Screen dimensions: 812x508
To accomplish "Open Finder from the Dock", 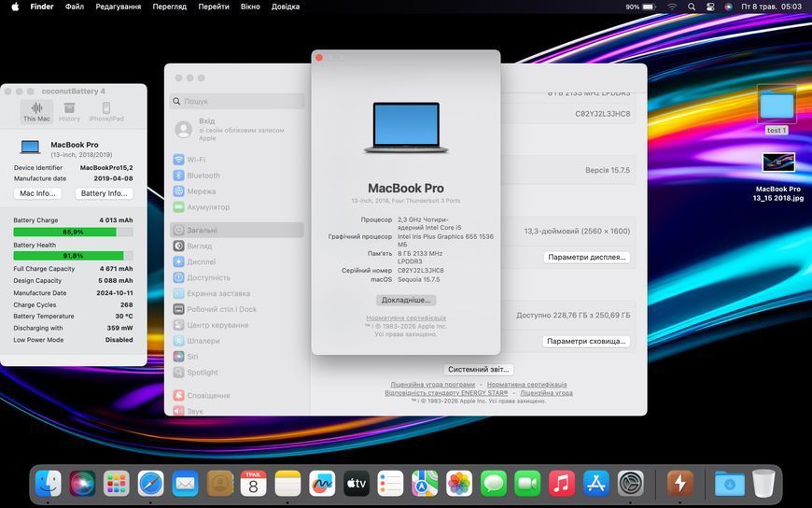I will tap(49, 484).
